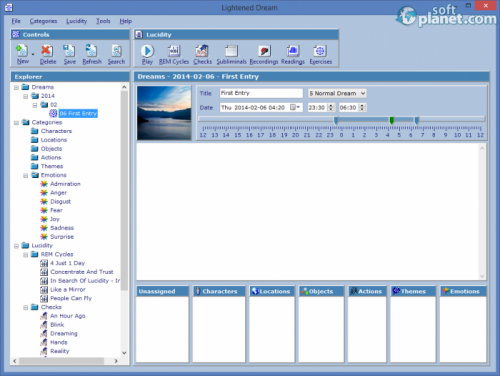Click the green dream time marker
Viewport: 500px width, 376px height.
click(x=392, y=120)
